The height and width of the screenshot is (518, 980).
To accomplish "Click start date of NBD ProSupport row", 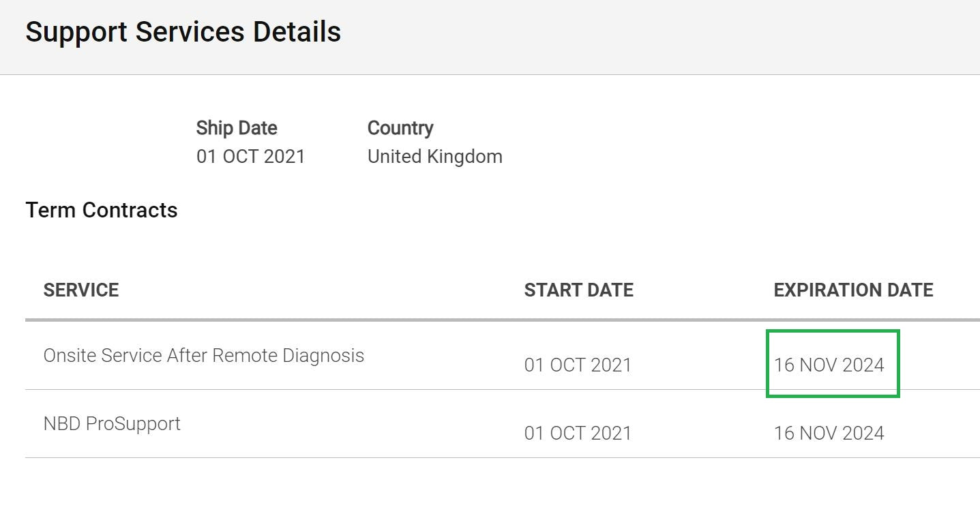I will pyautogui.click(x=578, y=433).
